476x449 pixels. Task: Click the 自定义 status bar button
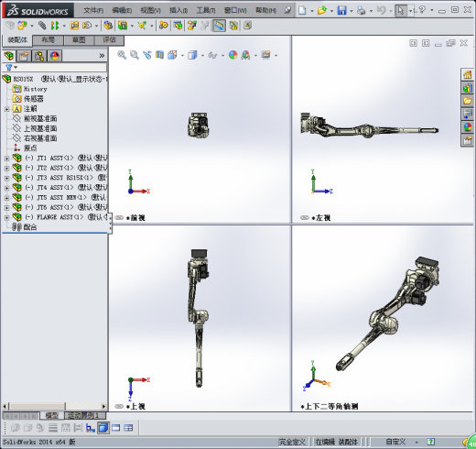(x=395, y=442)
